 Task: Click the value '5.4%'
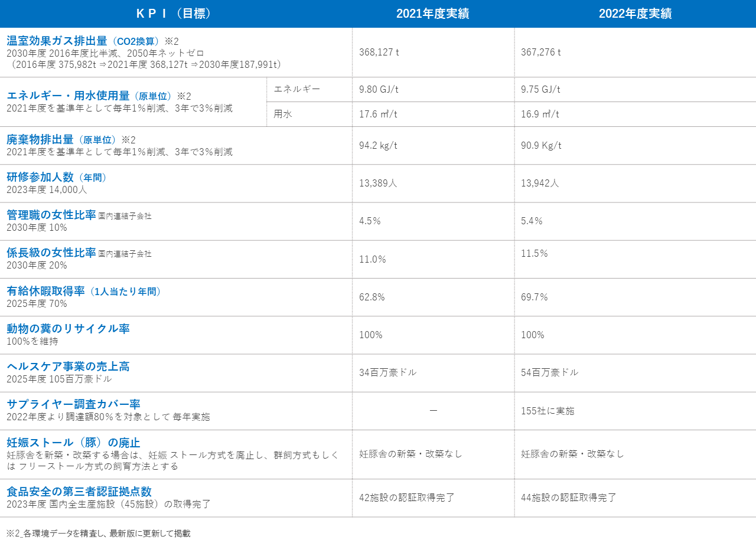pos(532,221)
